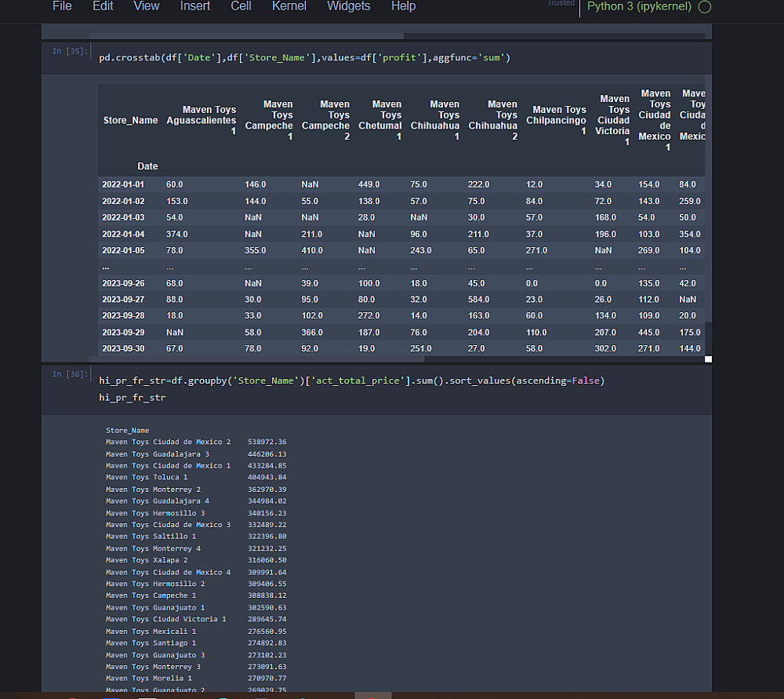Click the 538972.36 total value
This screenshot has width=784, height=699.
pyautogui.click(x=267, y=442)
